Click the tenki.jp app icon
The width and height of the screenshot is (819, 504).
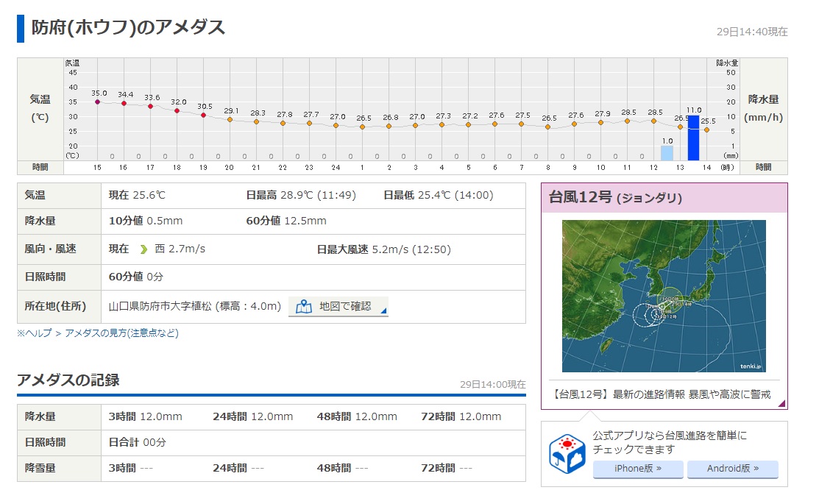pos(567,453)
